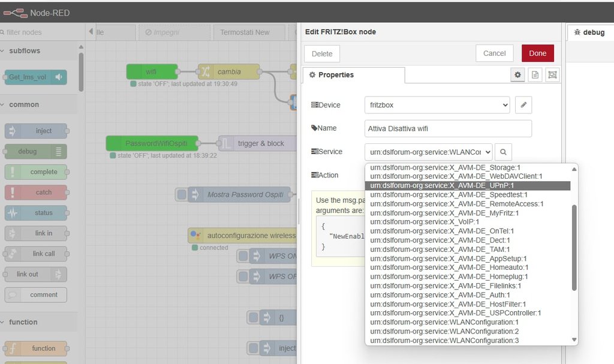The height and width of the screenshot is (364, 614).
Task: Click the Google Assistant icon on autoconfigurazione node
Action: point(195,235)
